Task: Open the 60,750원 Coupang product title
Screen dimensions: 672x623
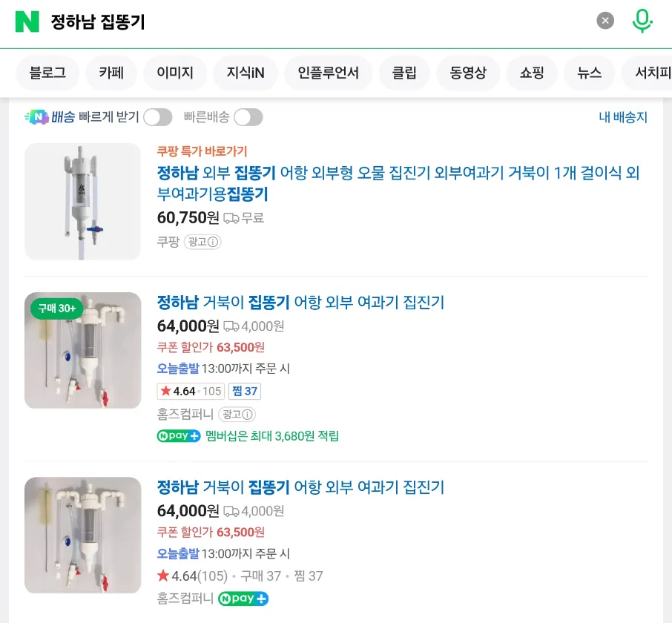Action: click(x=398, y=183)
